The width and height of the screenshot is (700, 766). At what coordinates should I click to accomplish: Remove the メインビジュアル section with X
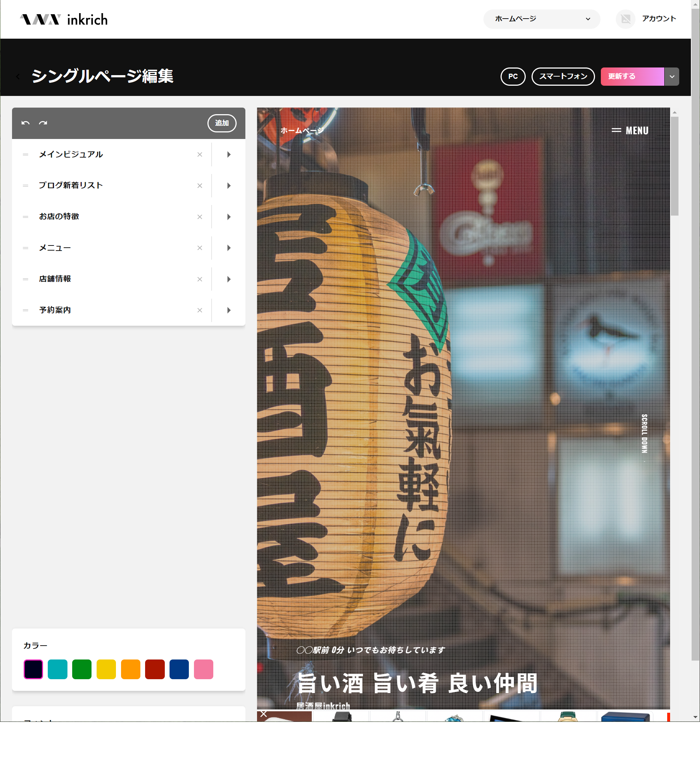coord(199,154)
